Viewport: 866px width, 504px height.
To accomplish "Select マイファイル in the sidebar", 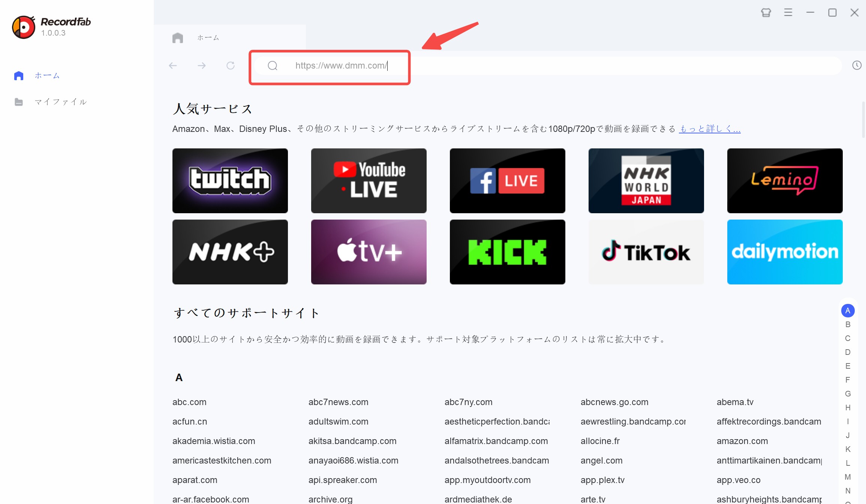I will (60, 102).
